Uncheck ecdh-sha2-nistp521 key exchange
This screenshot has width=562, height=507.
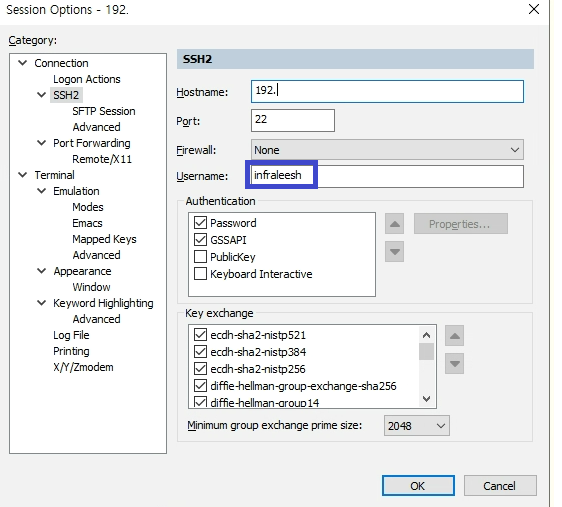[x=200, y=335]
